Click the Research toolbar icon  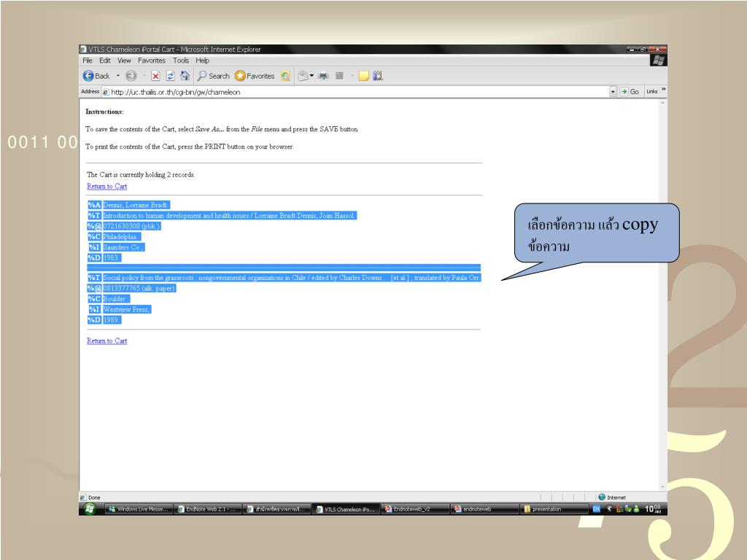tap(378, 76)
